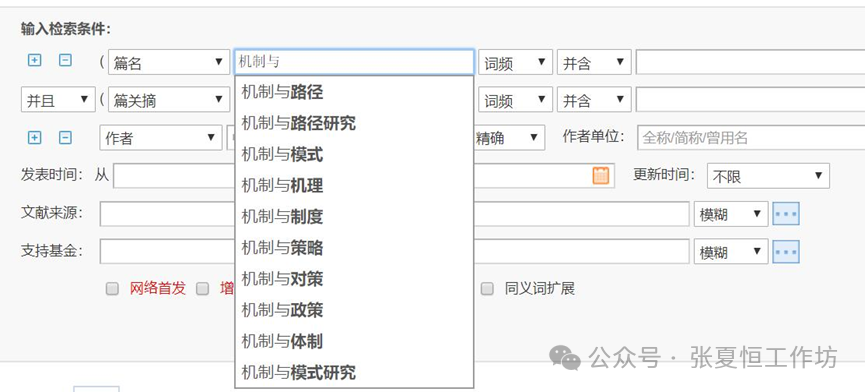Open the calendar date picker icon
The width and height of the screenshot is (865, 392).
[x=601, y=175]
